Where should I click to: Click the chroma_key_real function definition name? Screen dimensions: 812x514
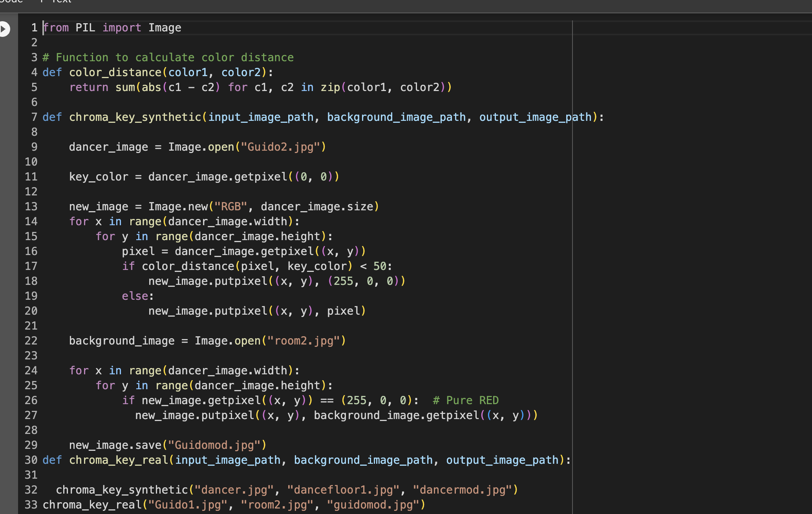tap(118, 460)
